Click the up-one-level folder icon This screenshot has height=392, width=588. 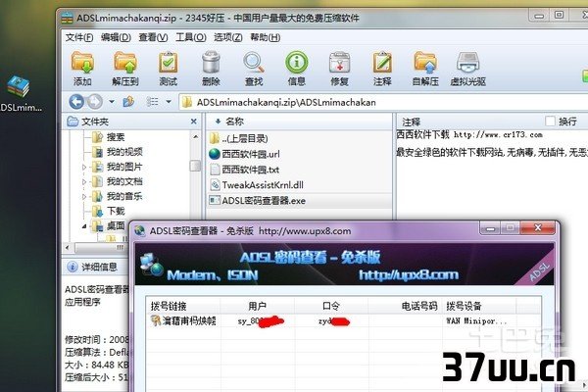128,102
